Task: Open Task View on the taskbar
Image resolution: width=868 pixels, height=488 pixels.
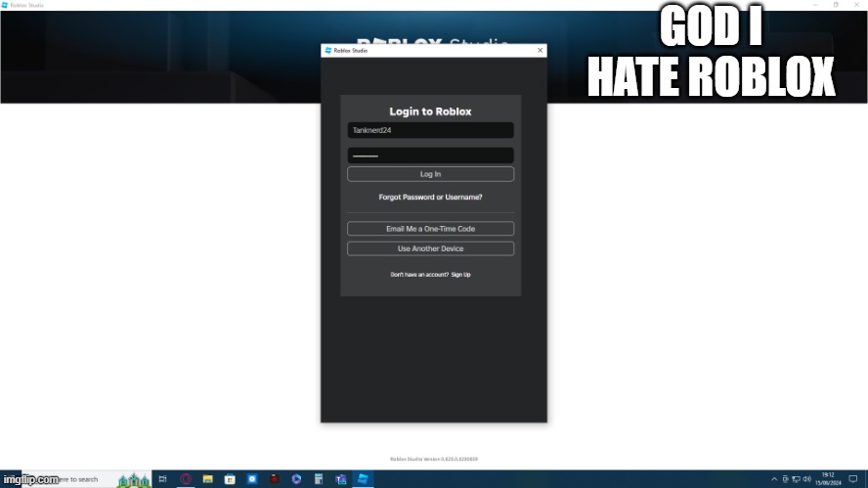Action: coord(162,479)
